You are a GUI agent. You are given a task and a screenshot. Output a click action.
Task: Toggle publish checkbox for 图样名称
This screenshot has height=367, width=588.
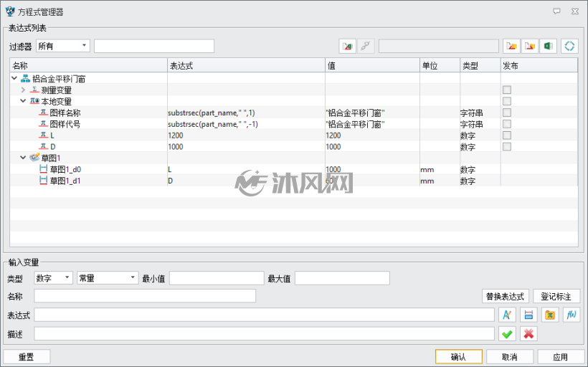pyautogui.click(x=507, y=113)
